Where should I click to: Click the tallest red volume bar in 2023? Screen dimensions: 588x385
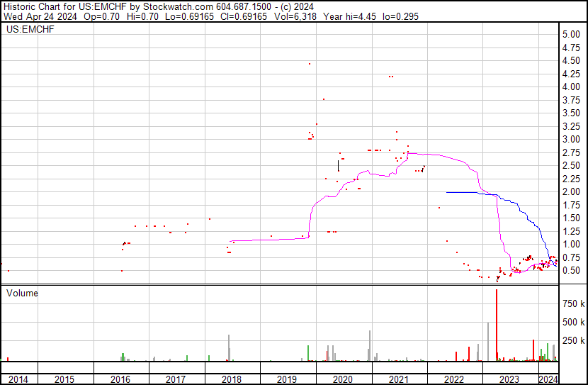[497, 325]
